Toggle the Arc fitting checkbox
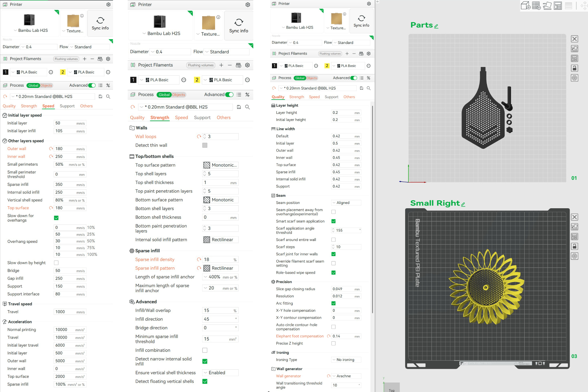This screenshot has width=588, height=392. 334,303
